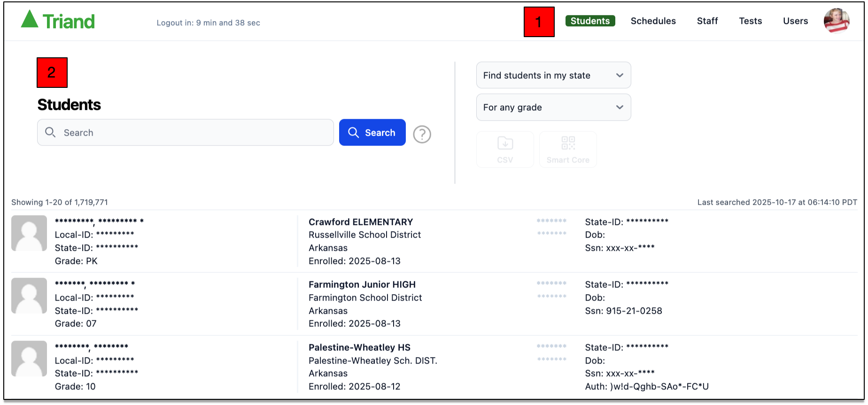This screenshot has width=868, height=405.
Task: Open the Crawford ELEMENTARY student's avatar placeholder
Action: (29, 233)
